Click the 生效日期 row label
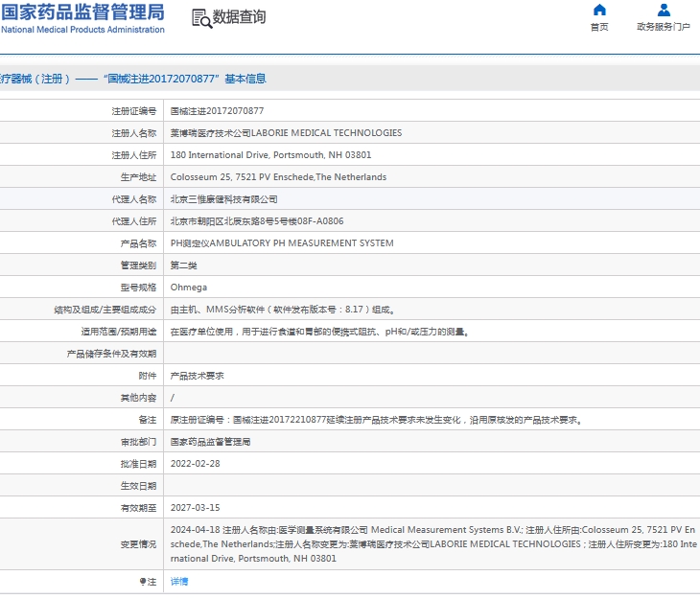The width and height of the screenshot is (700, 599). (138, 486)
